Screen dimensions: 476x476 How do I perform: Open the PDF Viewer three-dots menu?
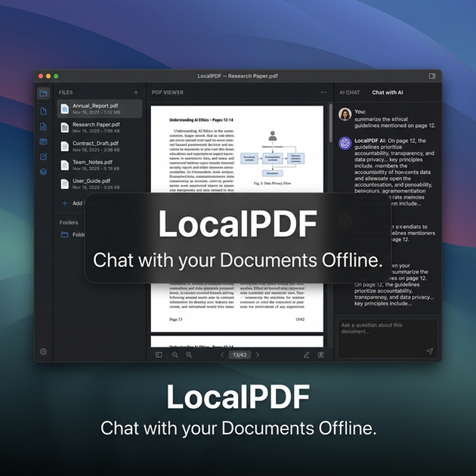click(x=323, y=92)
